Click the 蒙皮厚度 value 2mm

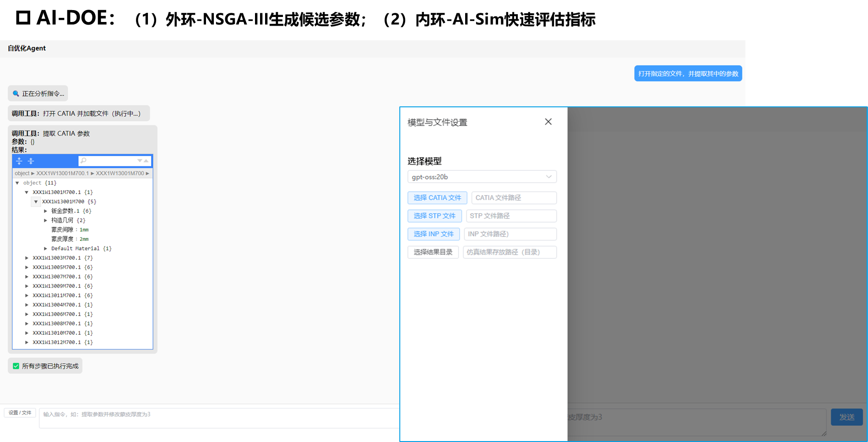(x=84, y=239)
